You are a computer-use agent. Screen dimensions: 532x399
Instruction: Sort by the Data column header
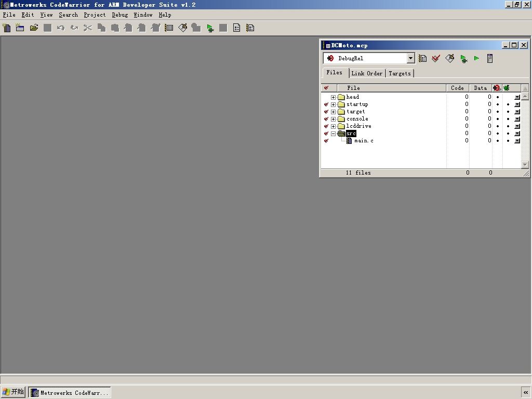(x=481, y=88)
